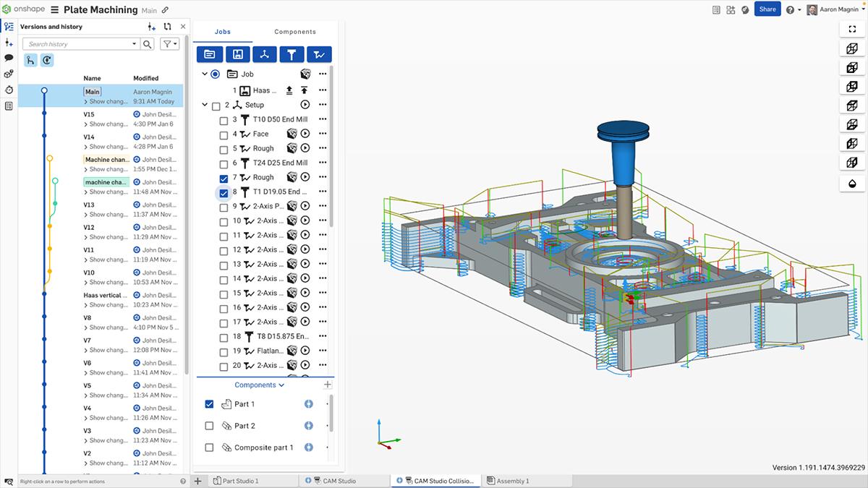868x488 pixels.
Task: Switch to the Components tab
Action: (297, 32)
